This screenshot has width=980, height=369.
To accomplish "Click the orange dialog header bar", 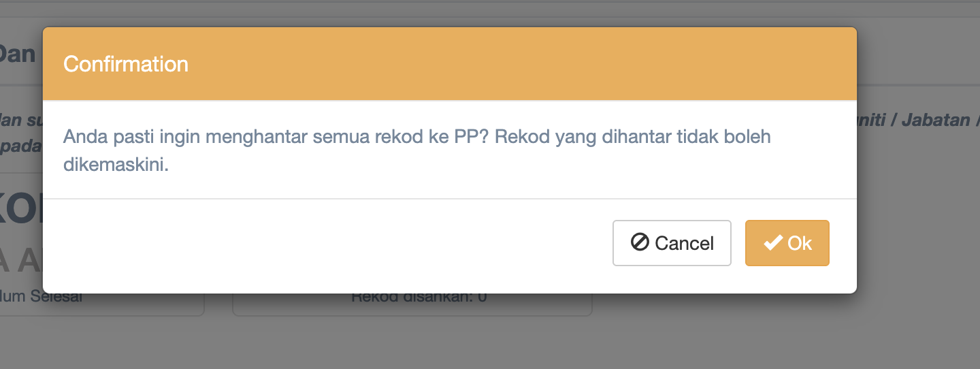I will [x=450, y=64].
